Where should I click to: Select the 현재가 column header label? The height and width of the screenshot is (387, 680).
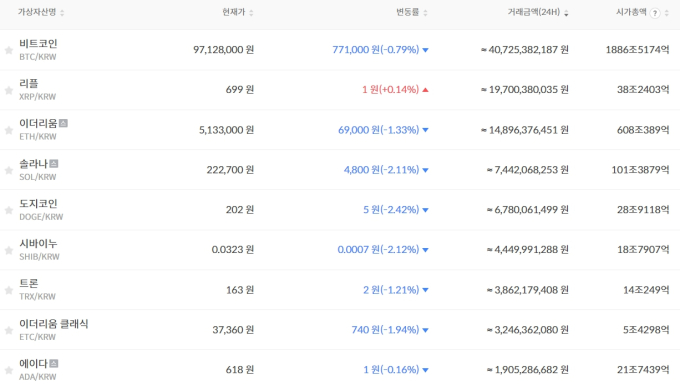(234, 12)
